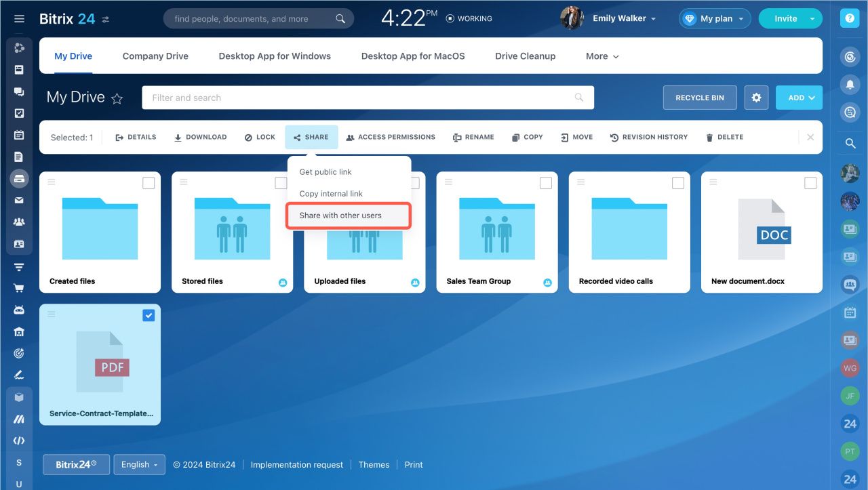868x490 pixels.
Task: Open the JF contact avatar
Action: (850, 396)
